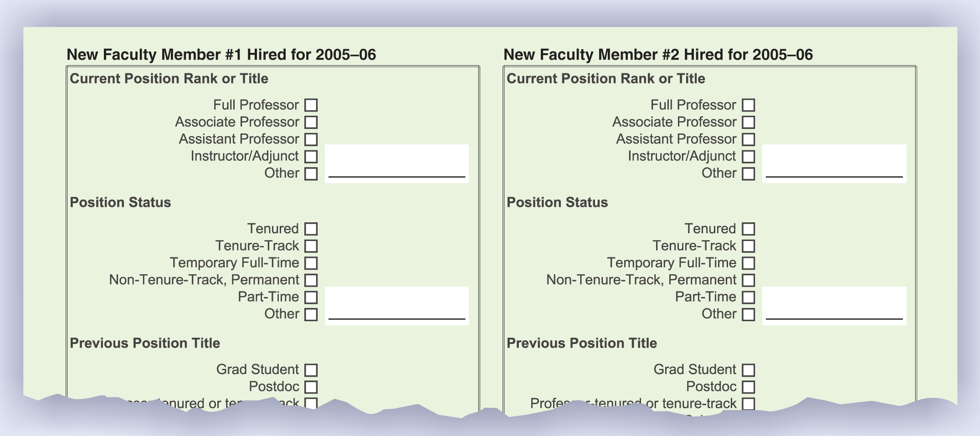Check Other rank box for Faculty Member #2
The height and width of the screenshot is (436, 980).
coord(748,174)
